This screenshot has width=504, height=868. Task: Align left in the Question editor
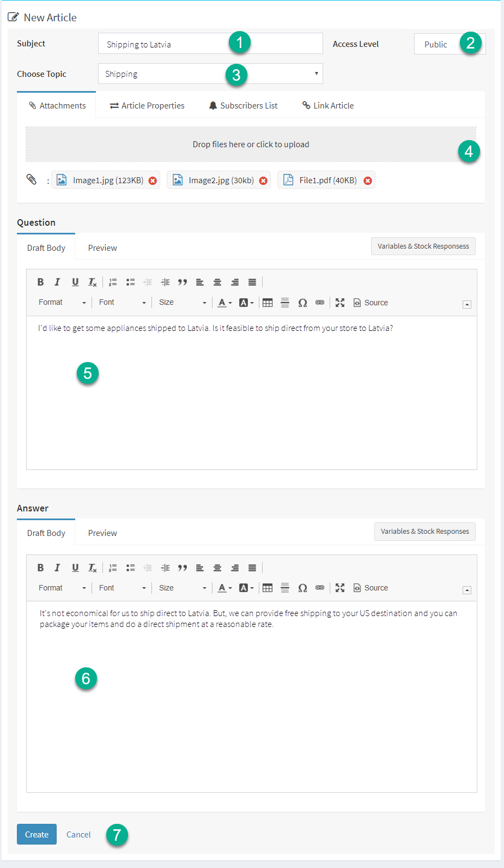[x=200, y=282]
